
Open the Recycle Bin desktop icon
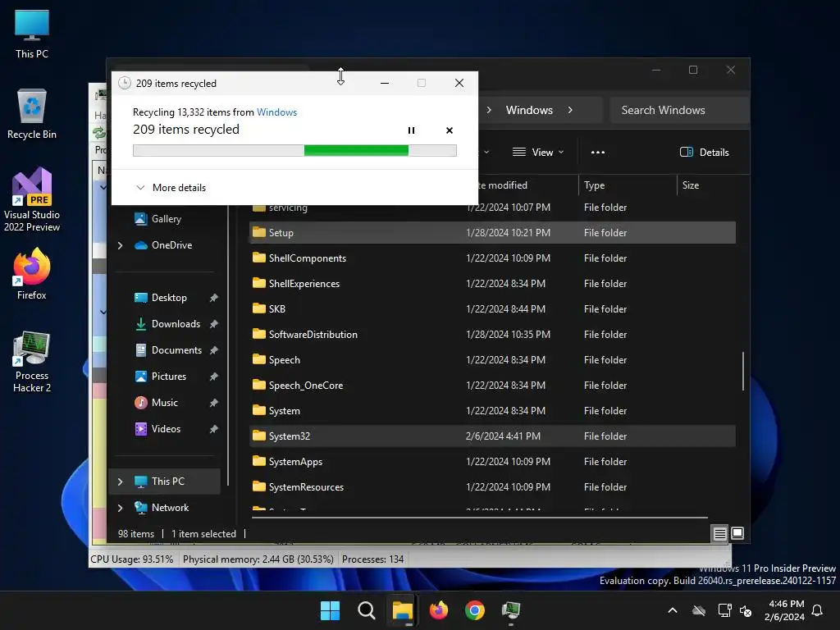[x=32, y=114]
